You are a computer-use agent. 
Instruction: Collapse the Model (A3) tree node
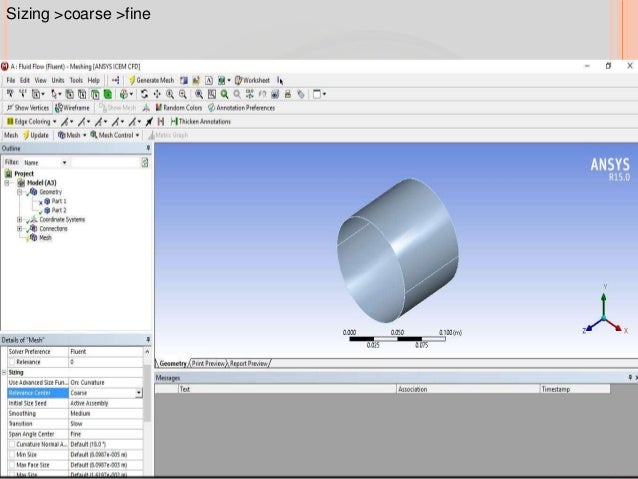[x=7, y=183]
